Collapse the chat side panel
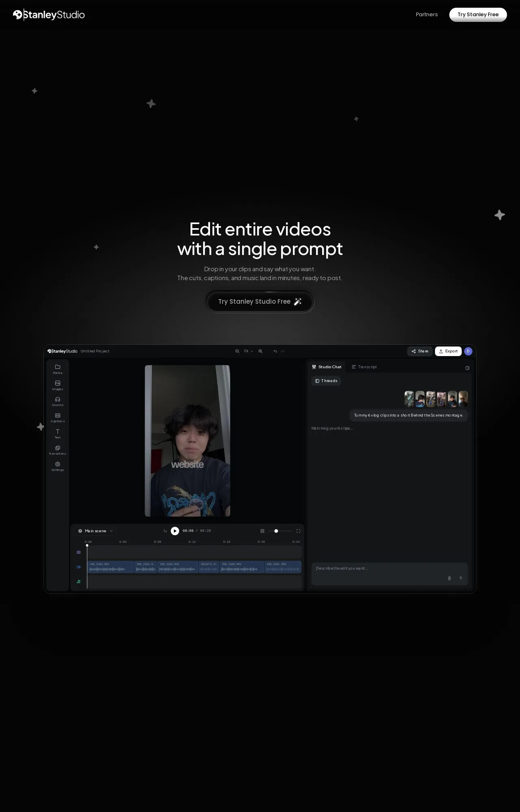The height and width of the screenshot is (812, 520). point(467,368)
